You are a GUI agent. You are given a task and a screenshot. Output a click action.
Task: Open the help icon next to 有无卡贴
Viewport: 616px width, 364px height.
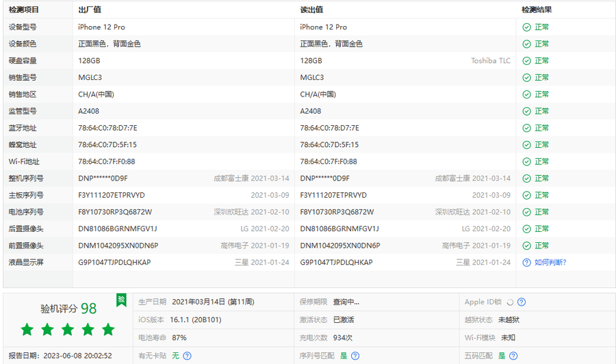tap(187, 356)
